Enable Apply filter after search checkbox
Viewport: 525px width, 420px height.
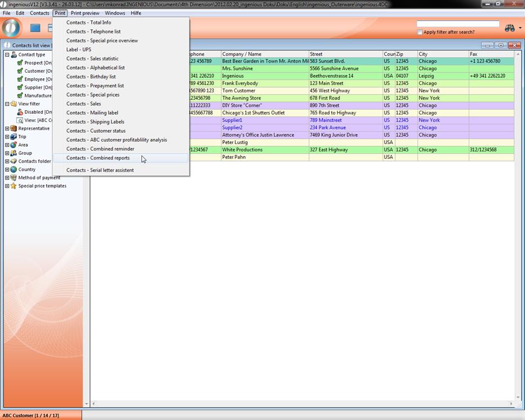(x=420, y=32)
